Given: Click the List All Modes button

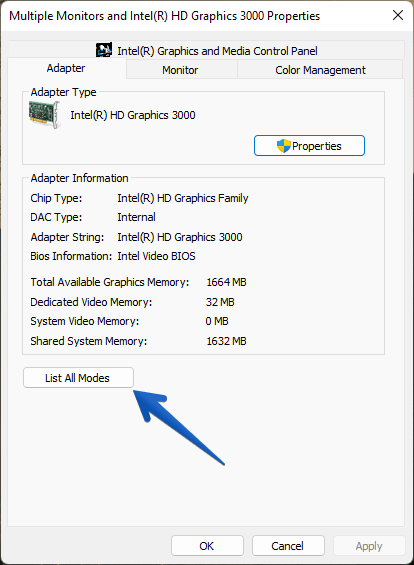Looking at the screenshot, I should [x=78, y=378].
